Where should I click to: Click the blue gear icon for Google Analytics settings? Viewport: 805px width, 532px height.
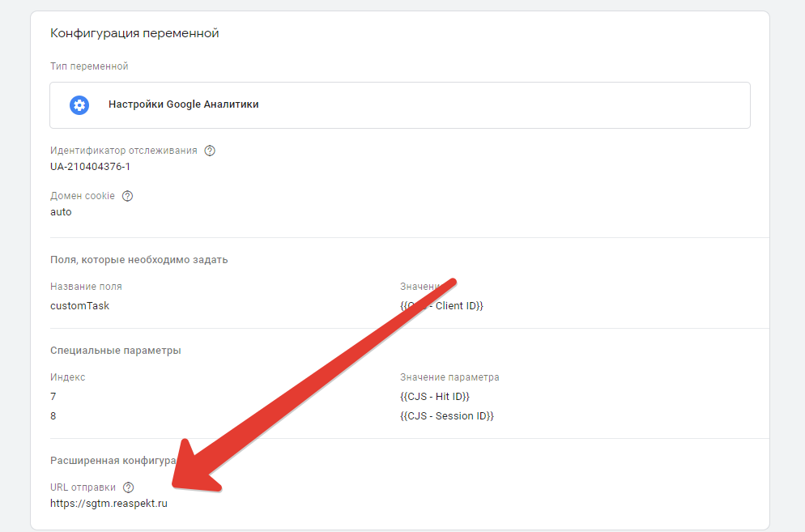[x=79, y=104]
